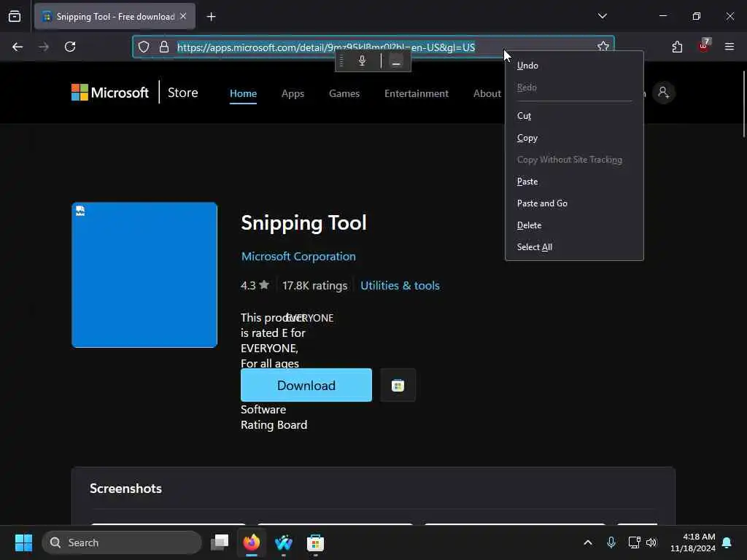Go back with the browser back arrow
747x560 pixels.
tap(18, 47)
